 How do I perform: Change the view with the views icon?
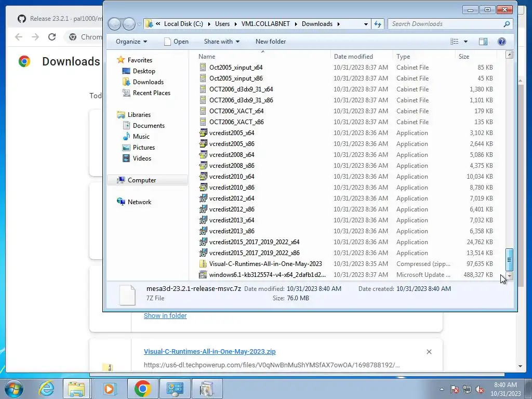click(454, 42)
